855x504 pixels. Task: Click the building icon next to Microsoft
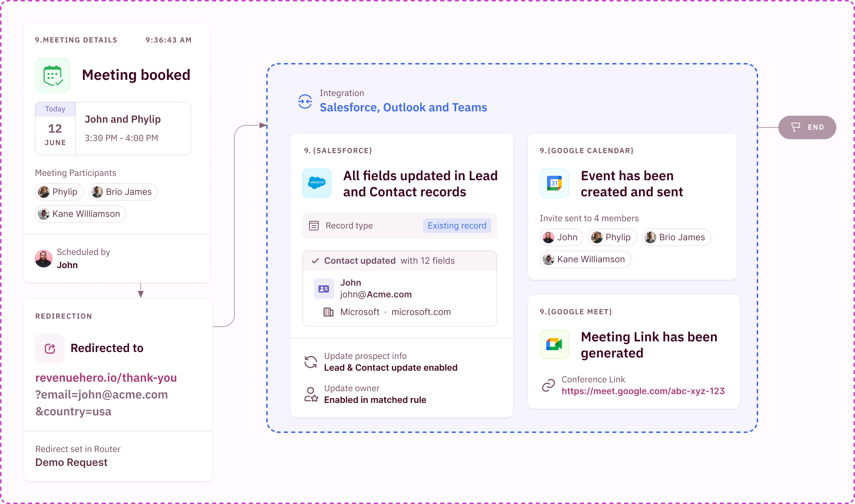coord(329,312)
